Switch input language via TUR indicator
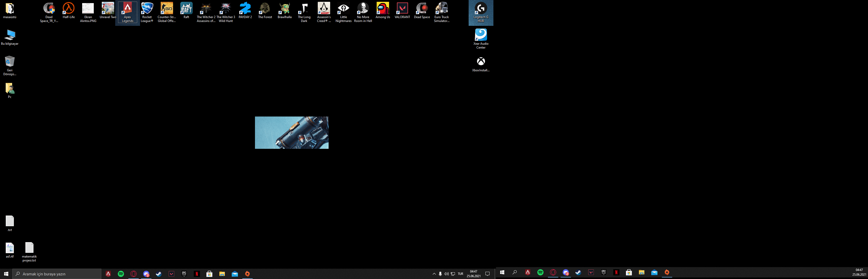 pyautogui.click(x=460, y=274)
